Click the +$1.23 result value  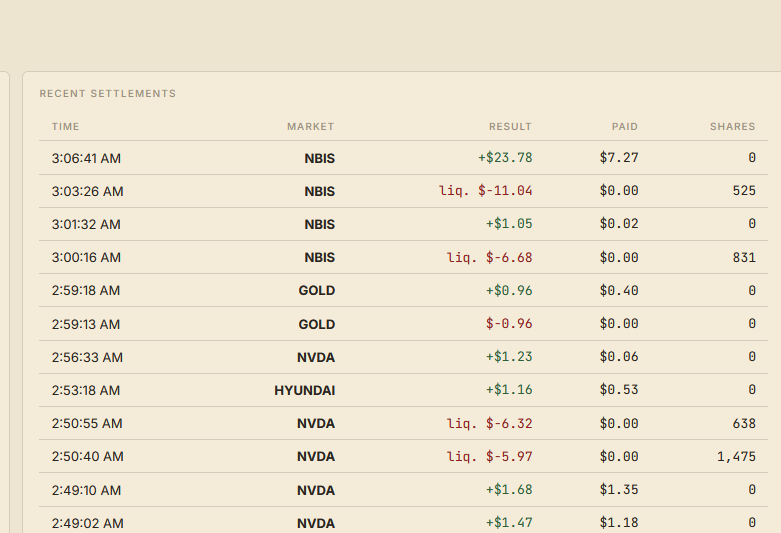pyautogui.click(x=509, y=357)
